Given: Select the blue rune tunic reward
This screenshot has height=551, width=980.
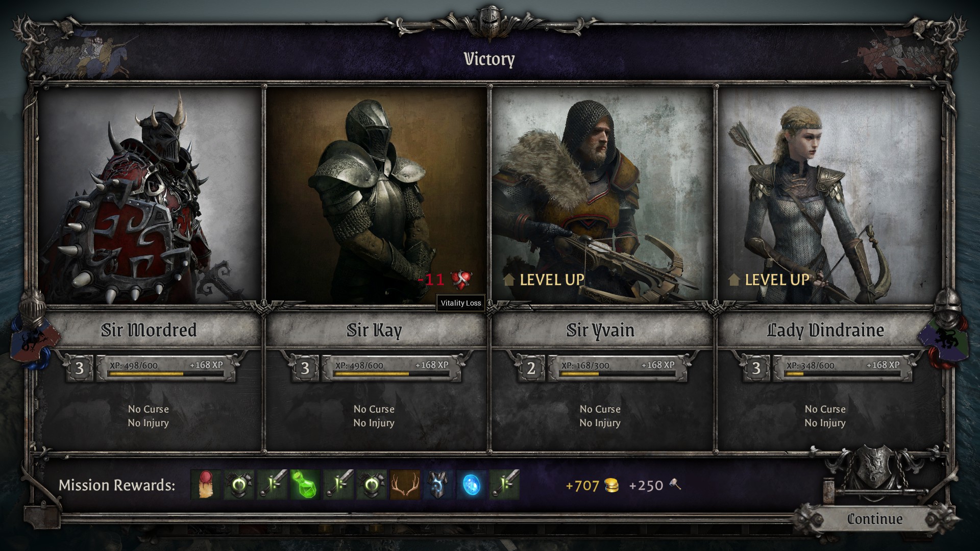Looking at the screenshot, I should (438, 485).
